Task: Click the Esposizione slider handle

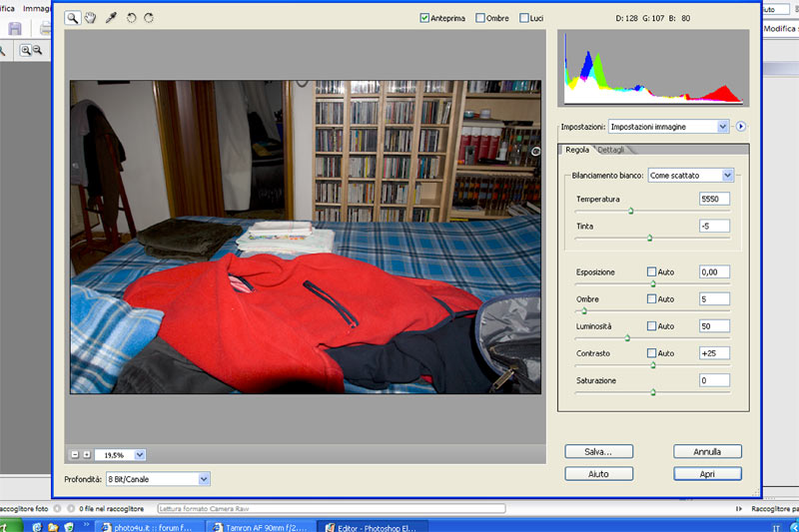Action: coord(653,283)
